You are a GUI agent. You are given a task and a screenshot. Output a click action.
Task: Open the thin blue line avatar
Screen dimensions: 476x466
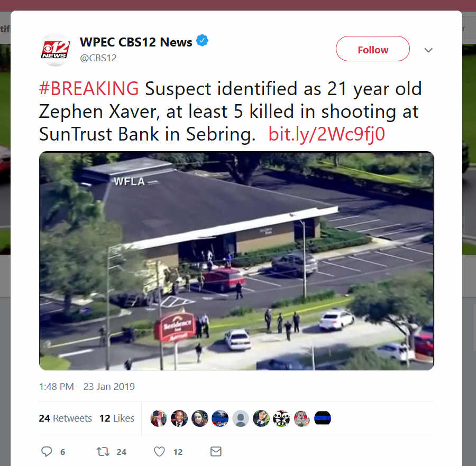[x=323, y=418]
